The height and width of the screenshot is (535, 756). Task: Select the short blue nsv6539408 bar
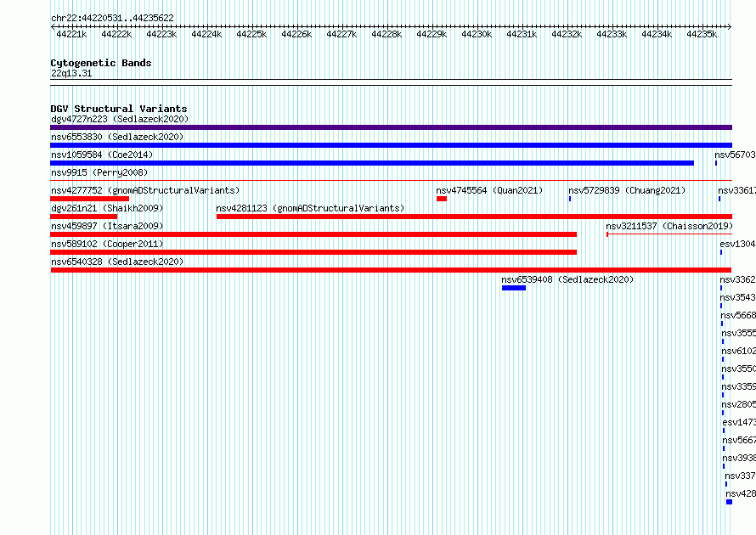(514, 288)
